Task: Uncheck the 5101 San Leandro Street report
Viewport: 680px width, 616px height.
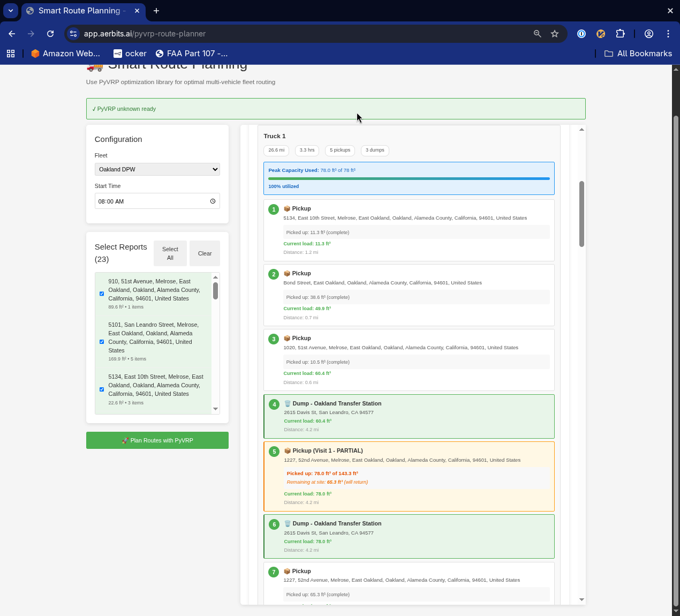Action: click(x=102, y=342)
